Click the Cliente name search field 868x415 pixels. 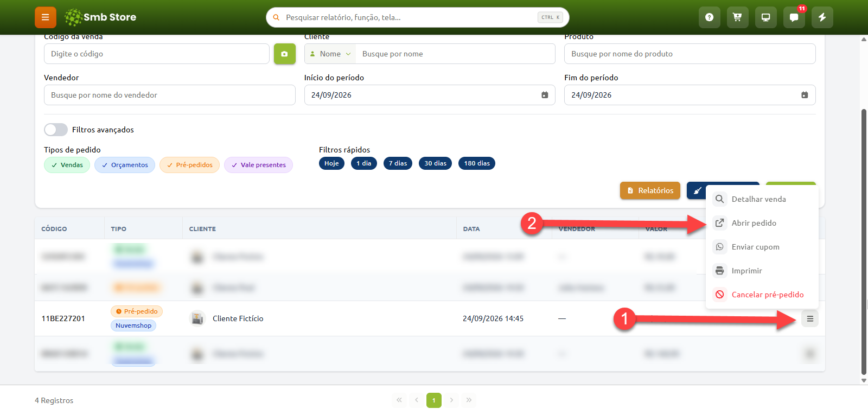coord(455,54)
